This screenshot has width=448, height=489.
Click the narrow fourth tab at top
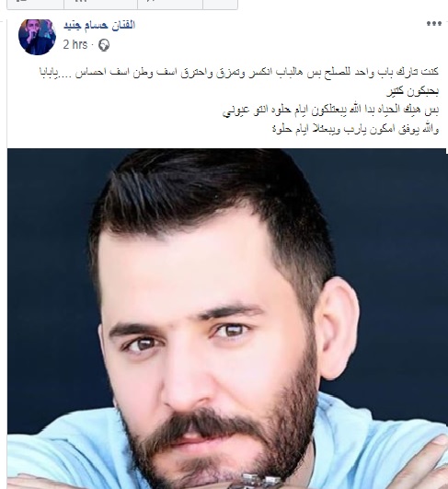220,4
